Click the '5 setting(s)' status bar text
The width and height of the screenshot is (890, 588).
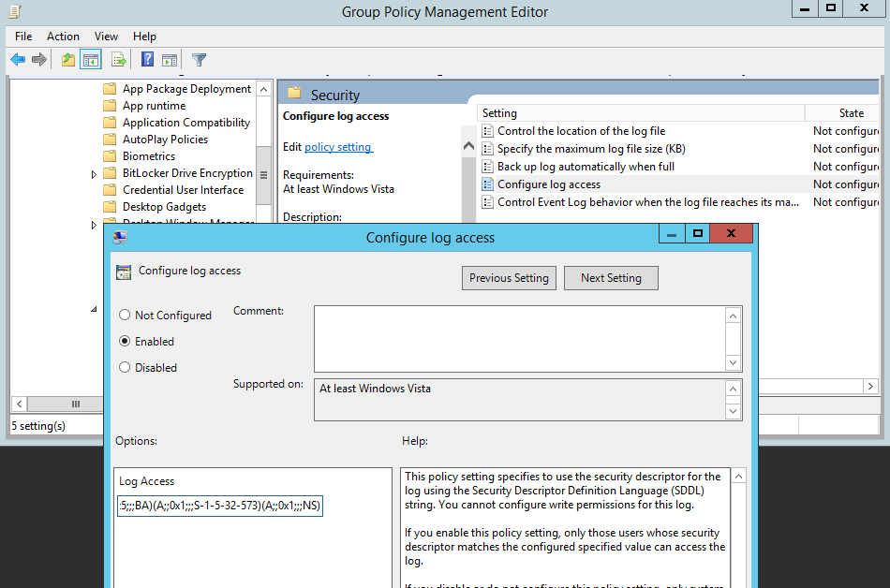(38, 426)
